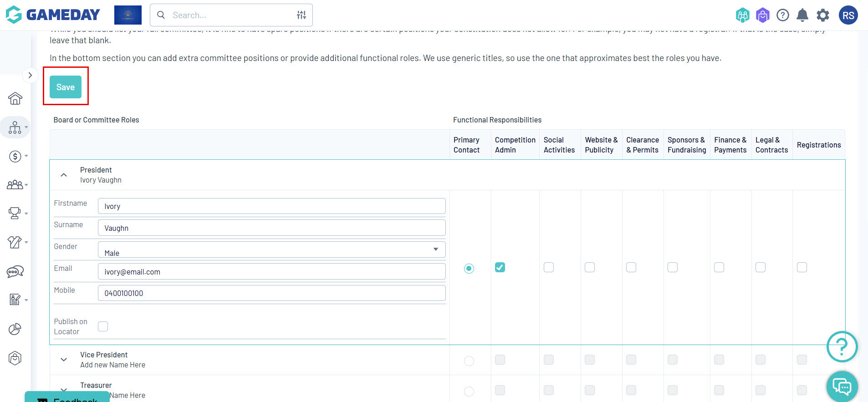Screen dimensions: 868x402
Task: Open the settings gear icon
Action: click(x=823, y=15)
